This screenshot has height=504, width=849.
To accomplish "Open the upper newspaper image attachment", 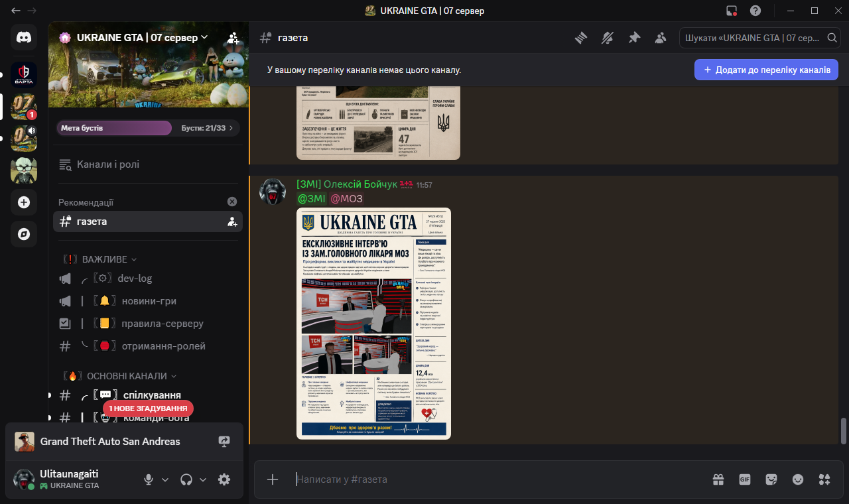I will tap(378, 123).
